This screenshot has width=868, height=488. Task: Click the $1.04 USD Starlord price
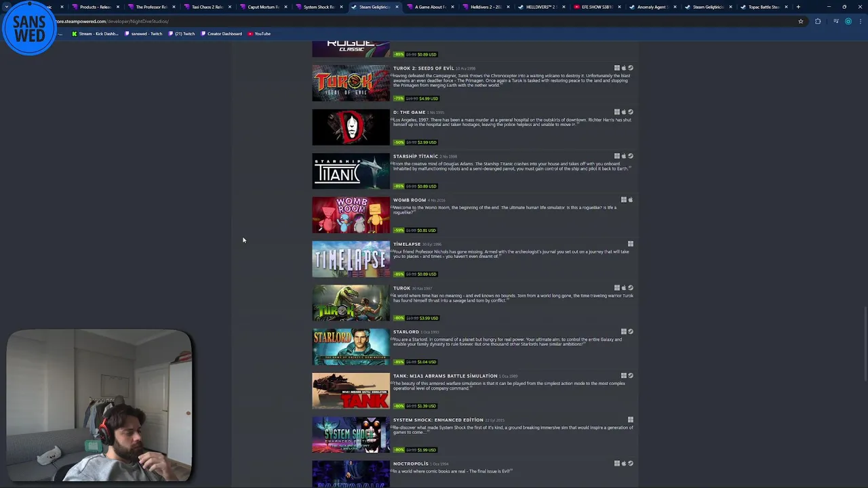(x=427, y=362)
